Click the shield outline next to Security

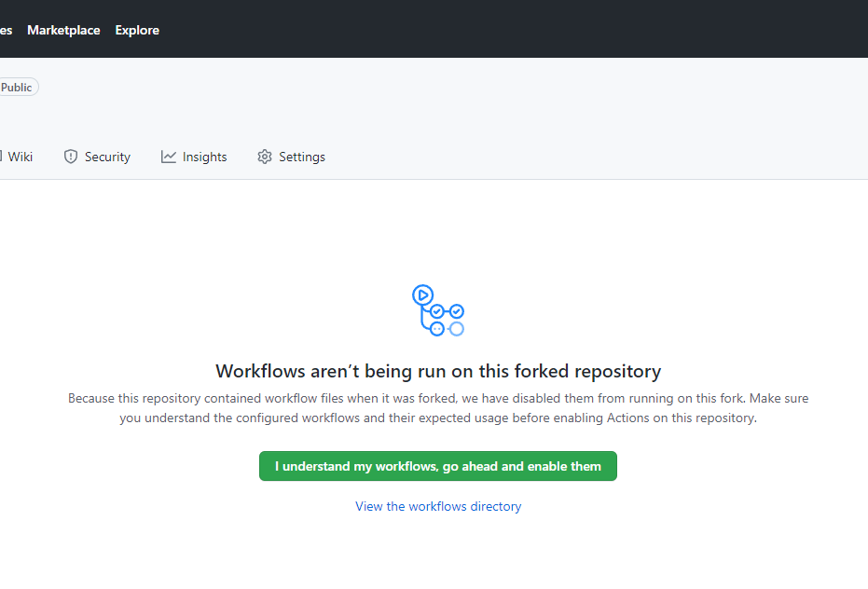pyautogui.click(x=72, y=156)
